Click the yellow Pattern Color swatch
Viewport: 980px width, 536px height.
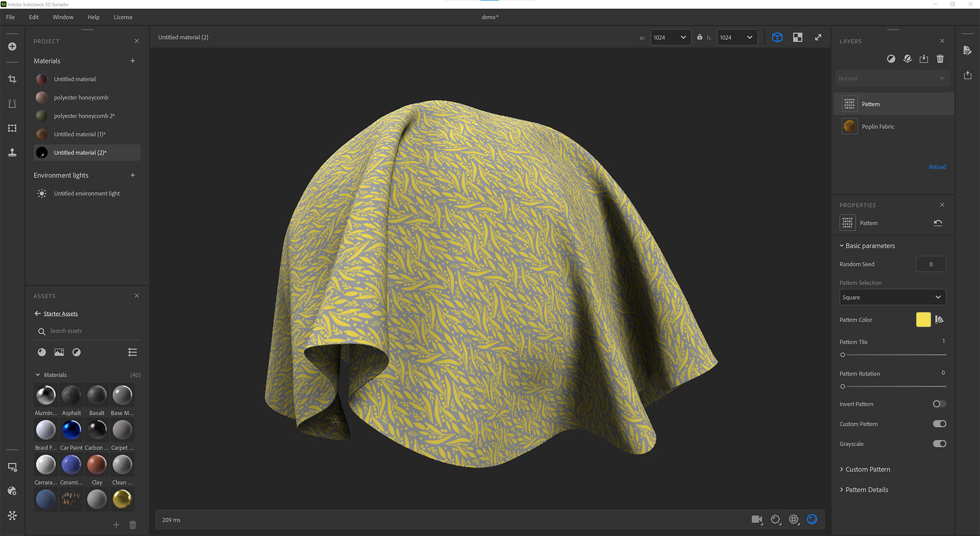pyautogui.click(x=923, y=320)
